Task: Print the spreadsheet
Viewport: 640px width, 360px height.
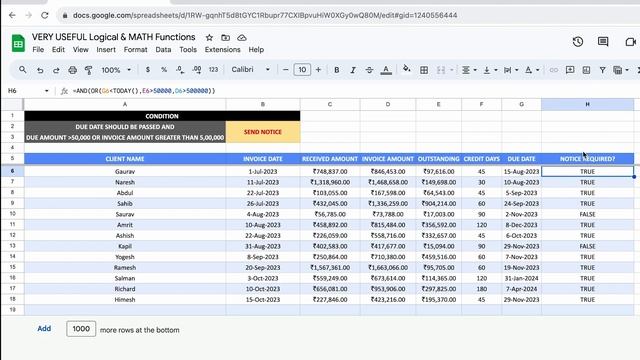Action: [x=72, y=70]
